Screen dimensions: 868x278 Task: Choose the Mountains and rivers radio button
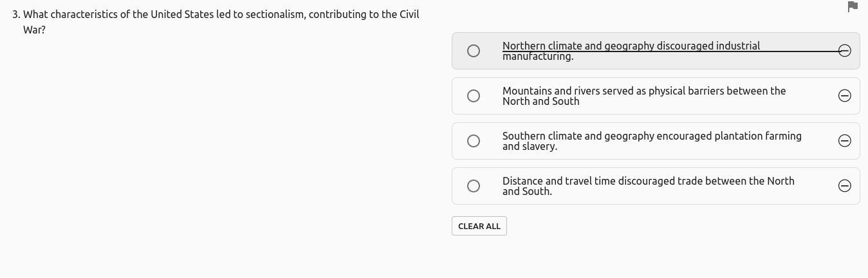click(474, 96)
